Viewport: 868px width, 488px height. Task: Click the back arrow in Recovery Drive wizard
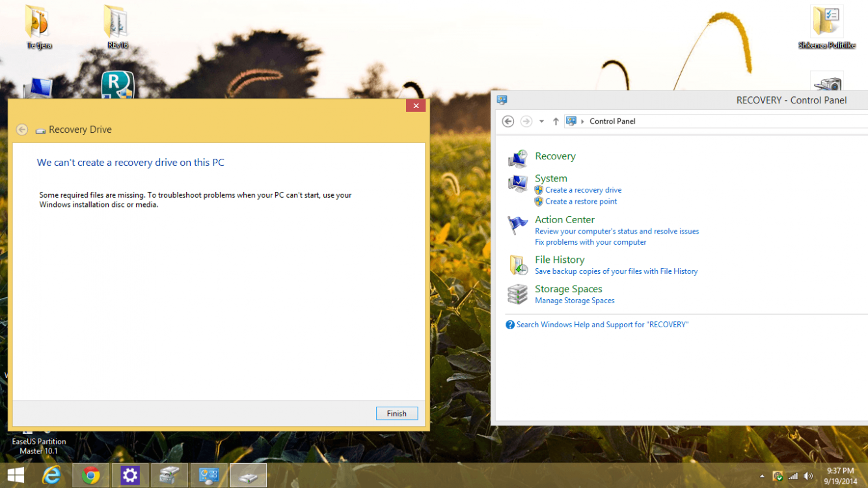(x=22, y=129)
